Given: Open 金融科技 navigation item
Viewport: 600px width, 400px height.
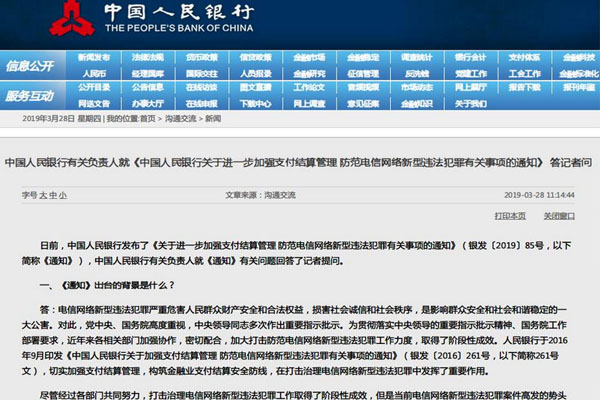Looking at the screenshot, I should 579,57.
